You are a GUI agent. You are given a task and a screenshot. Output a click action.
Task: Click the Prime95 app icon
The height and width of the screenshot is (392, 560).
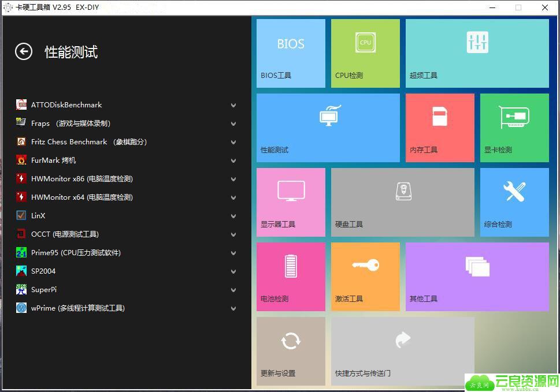[x=21, y=252]
